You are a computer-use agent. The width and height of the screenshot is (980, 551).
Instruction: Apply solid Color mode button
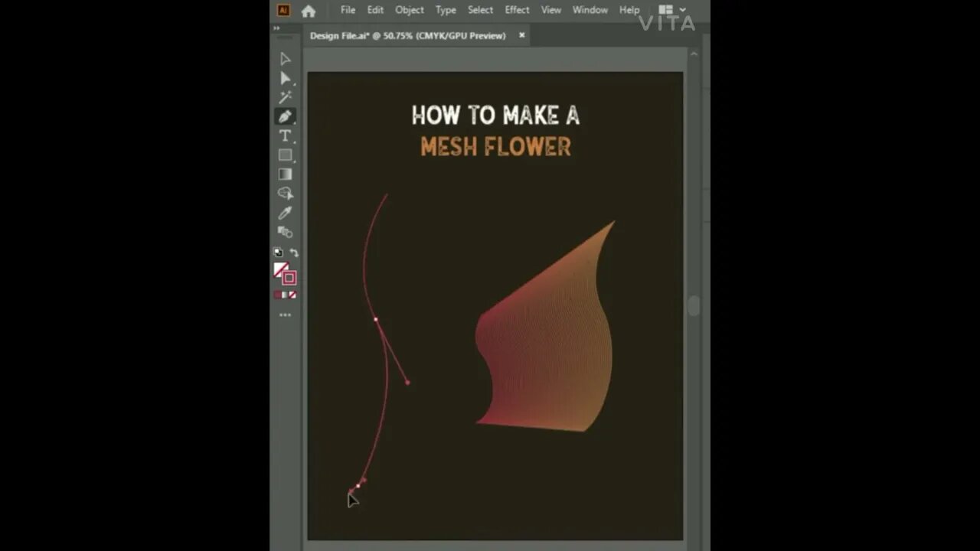pyautogui.click(x=277, y=295)
